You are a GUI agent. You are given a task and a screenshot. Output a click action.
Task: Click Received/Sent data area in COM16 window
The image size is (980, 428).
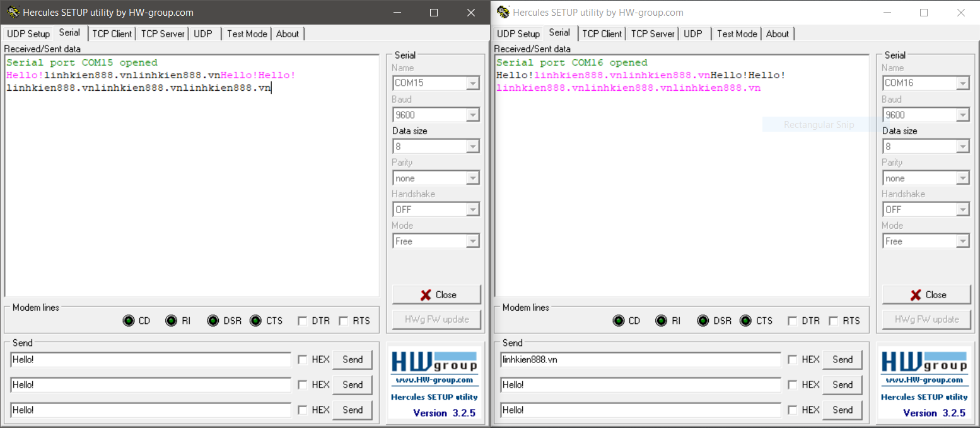[682, 176]
